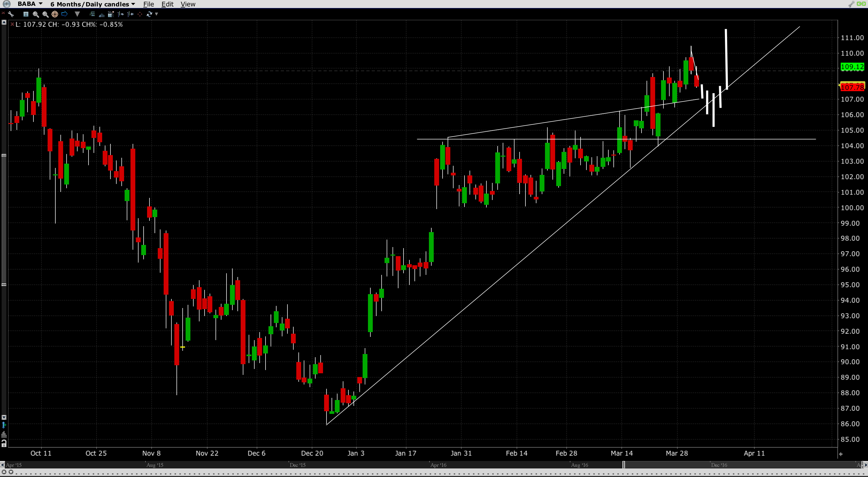This screenshot has width=868, height=477.
Task: Click the round up-arrow button at bottom left
Action: (x=4, y=472)
